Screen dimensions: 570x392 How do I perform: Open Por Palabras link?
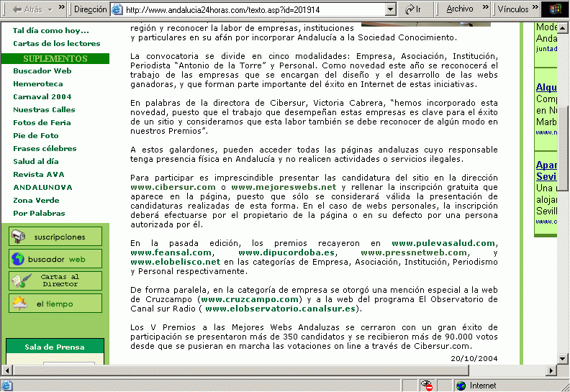[x=39, y=213]
